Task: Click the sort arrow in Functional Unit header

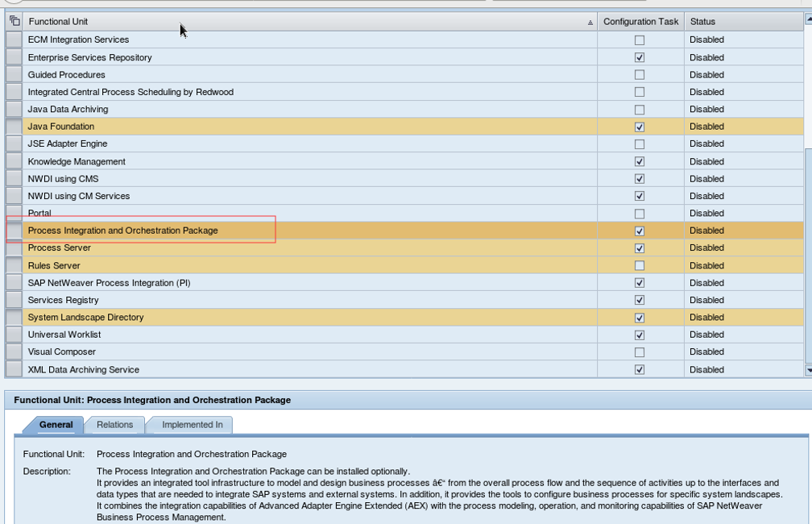Action: click(590, 21)
